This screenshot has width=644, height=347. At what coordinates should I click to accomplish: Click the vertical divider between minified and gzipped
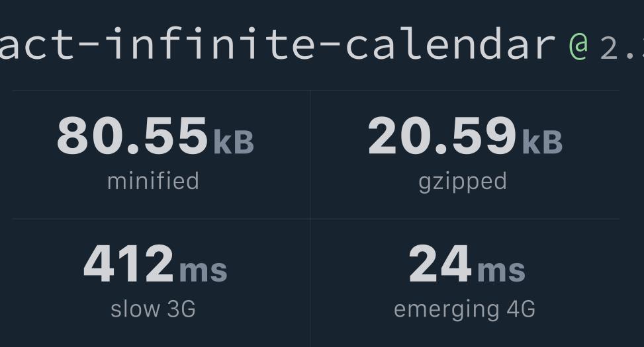(x=310, y=155)
